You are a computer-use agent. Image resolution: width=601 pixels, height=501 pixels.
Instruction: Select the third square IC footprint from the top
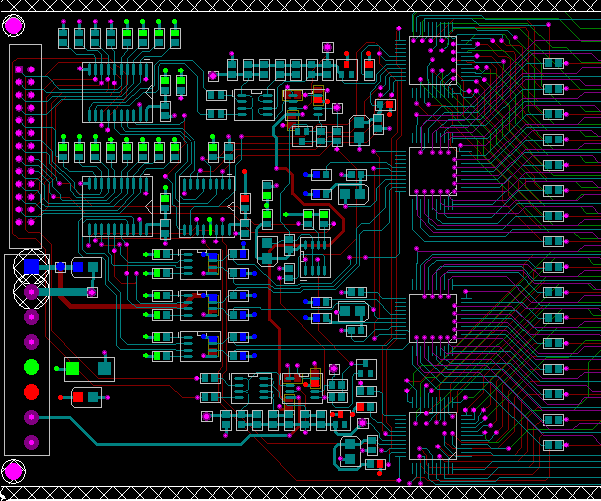(433, 318)
